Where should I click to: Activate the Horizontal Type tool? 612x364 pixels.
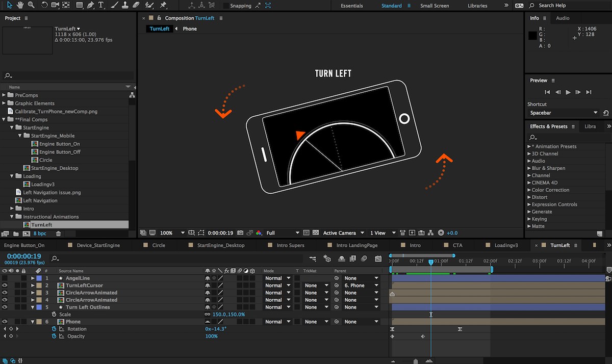(x=101, y=6)
